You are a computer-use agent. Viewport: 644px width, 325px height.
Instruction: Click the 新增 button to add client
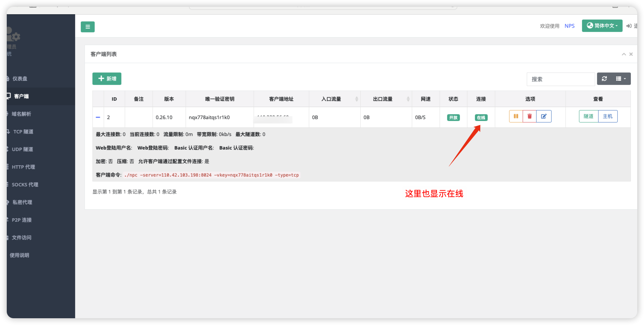(x=107, y=79)
